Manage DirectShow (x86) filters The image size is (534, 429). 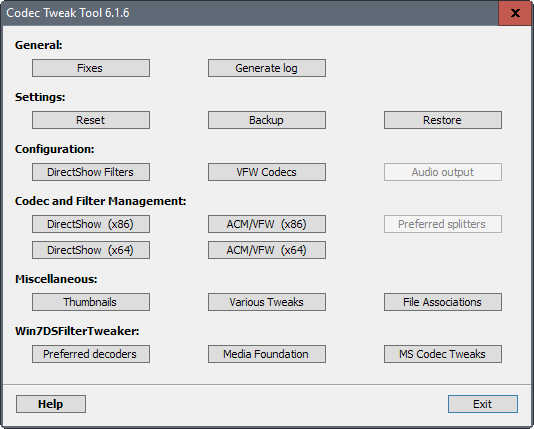click(91, 224)
